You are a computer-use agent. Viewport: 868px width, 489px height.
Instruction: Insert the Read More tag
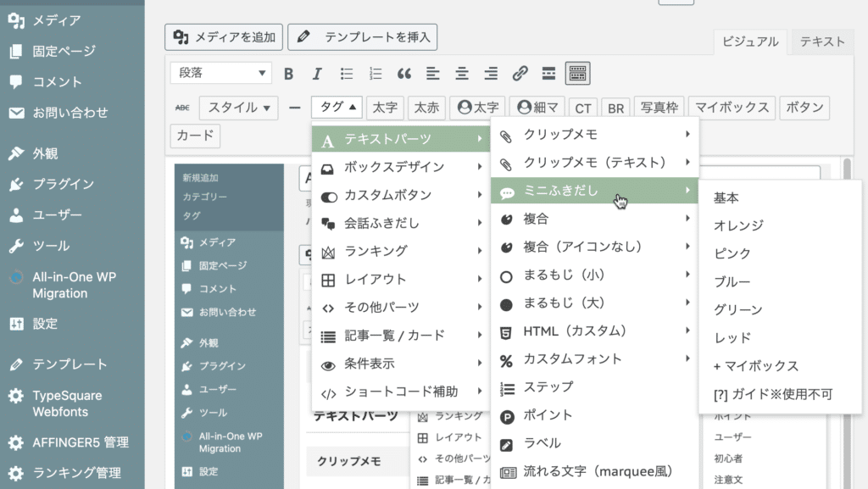pyautogui.click(x=548, y=74)
